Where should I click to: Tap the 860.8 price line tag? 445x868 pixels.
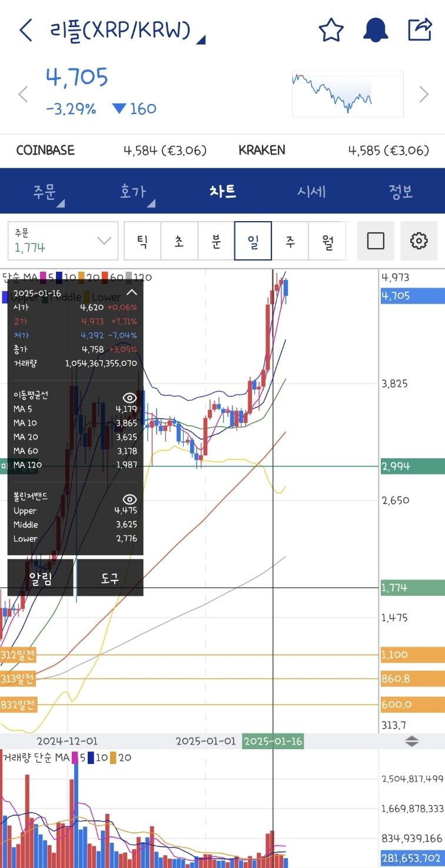pos(413,679)
